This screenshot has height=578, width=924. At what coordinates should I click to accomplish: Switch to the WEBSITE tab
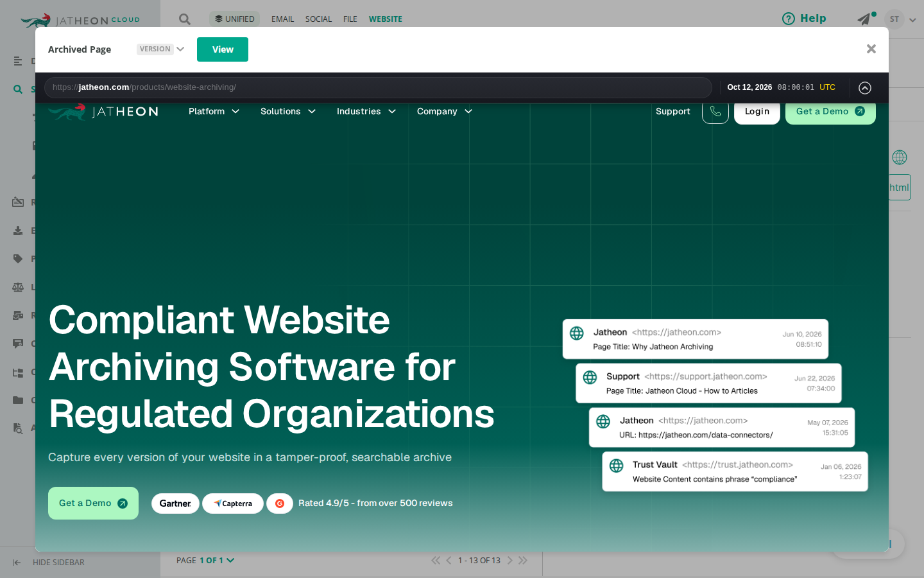(x=386, y=19)
